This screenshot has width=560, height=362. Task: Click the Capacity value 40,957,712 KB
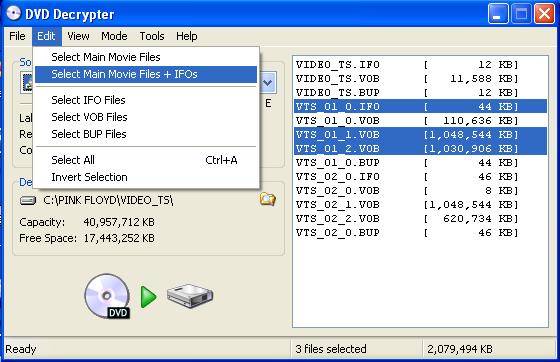(119, 222)
